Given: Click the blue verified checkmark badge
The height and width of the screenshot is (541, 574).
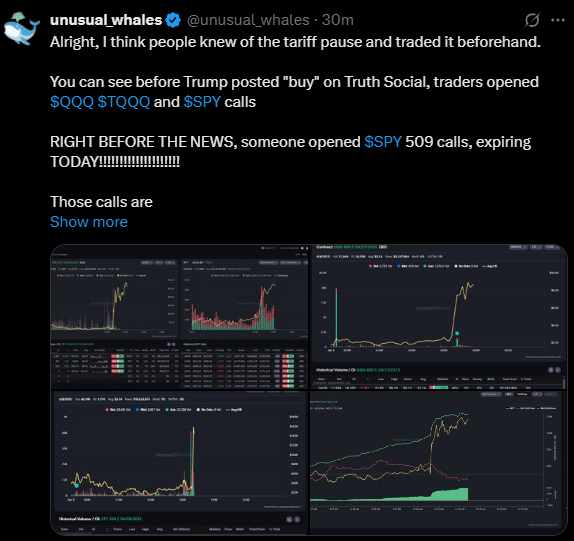Looking at the screenshot, I should click(x=173, y=20).
